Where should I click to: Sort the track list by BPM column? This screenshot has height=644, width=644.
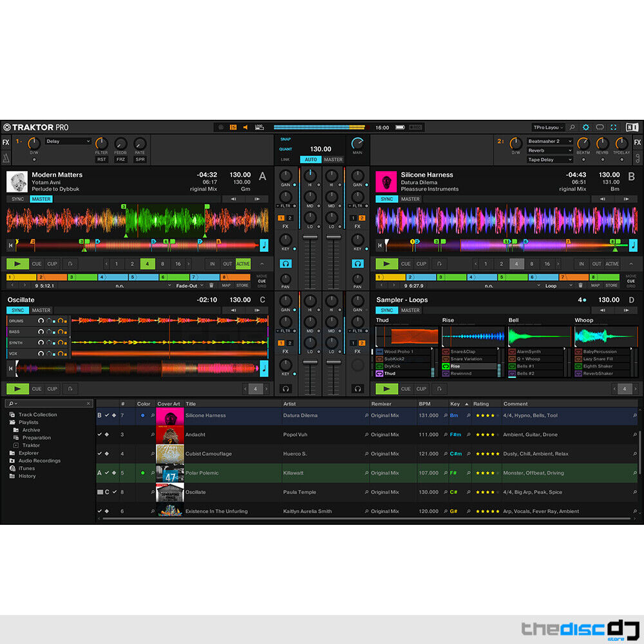coord(424,404)
